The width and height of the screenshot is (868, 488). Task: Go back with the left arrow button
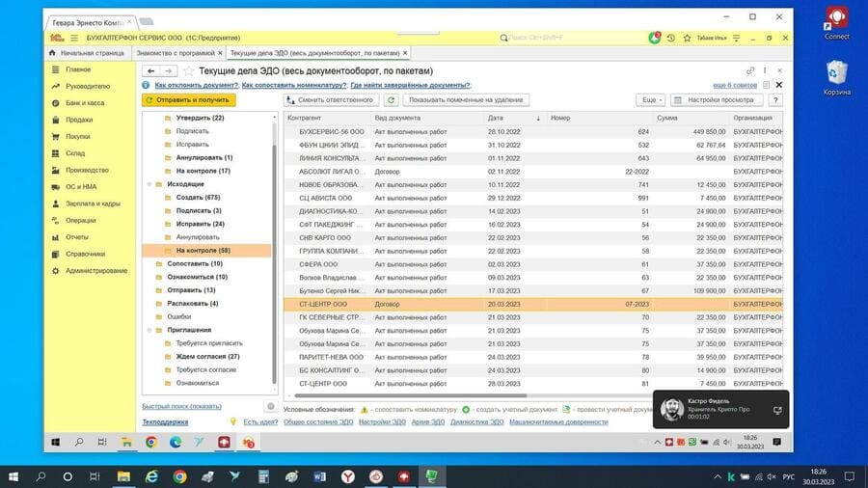(151, 70)
